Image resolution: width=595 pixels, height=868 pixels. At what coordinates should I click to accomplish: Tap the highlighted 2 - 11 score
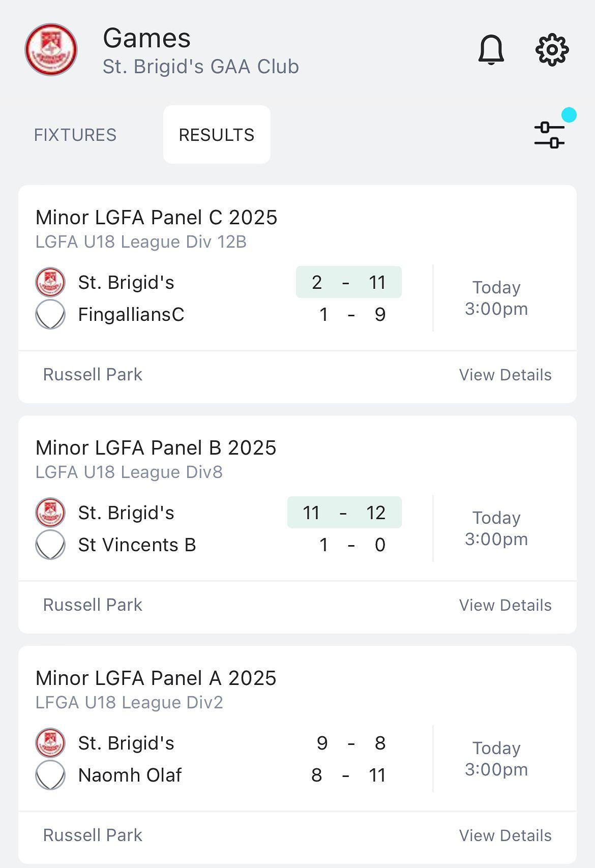coord(349,282)
